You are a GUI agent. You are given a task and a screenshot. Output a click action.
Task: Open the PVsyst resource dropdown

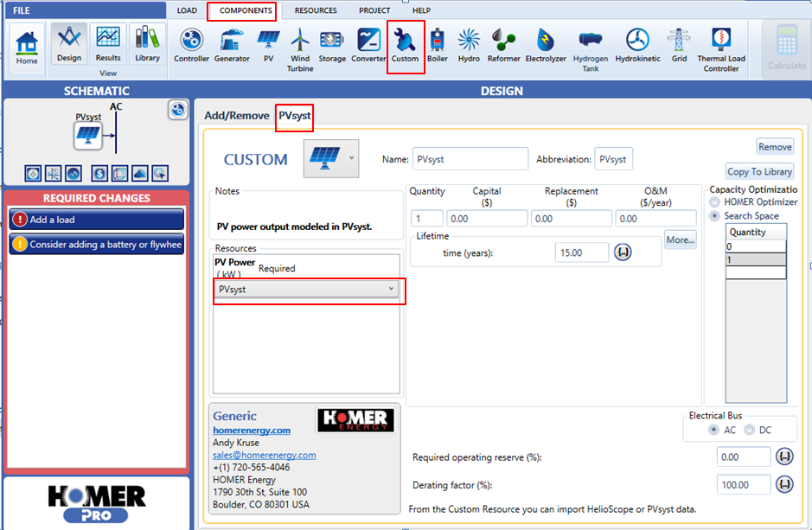[308, 290]
